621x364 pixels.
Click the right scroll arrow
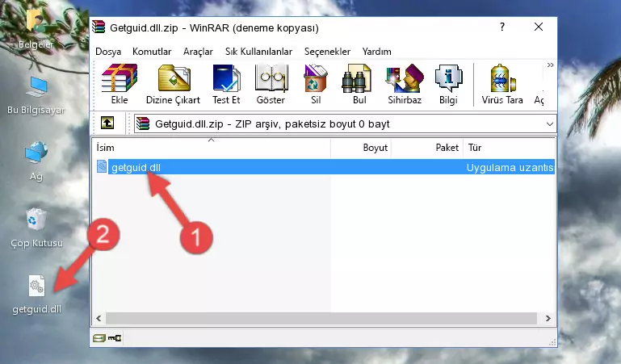click(548, 318)
